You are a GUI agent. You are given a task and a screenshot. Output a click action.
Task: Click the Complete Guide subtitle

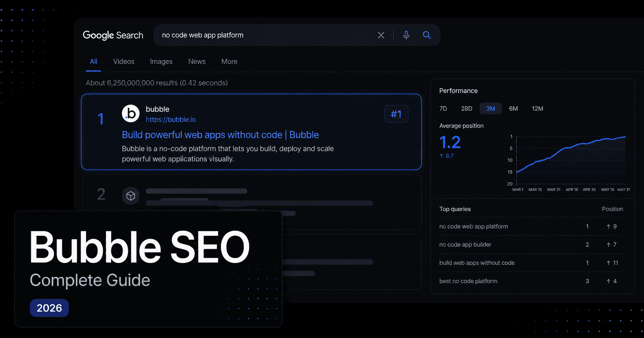point(90,280)
